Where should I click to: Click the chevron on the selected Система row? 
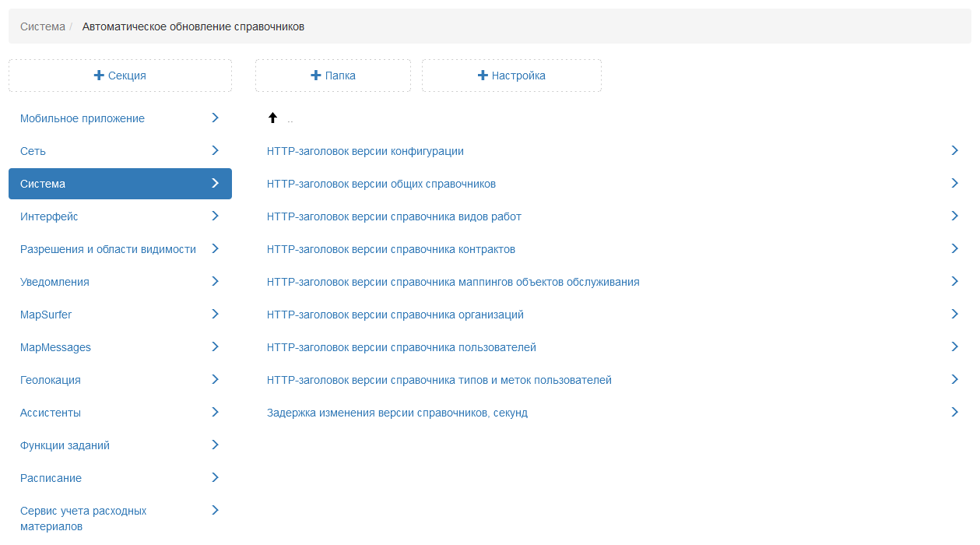tap(216, 183)
